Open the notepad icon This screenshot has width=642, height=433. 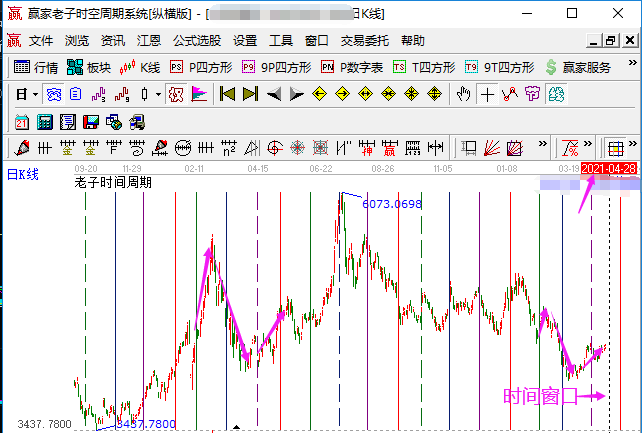(68, 122)
